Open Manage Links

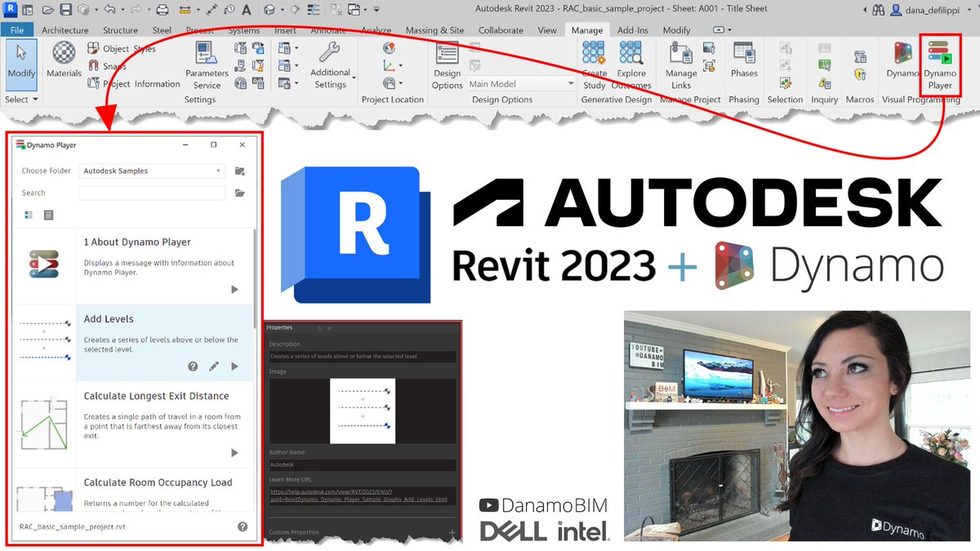tap(681, 65)
